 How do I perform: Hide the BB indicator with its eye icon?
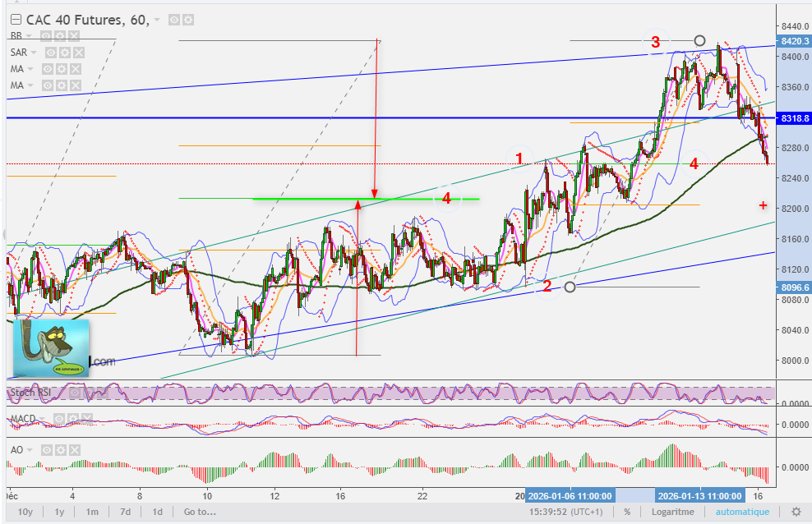point(46,36)
